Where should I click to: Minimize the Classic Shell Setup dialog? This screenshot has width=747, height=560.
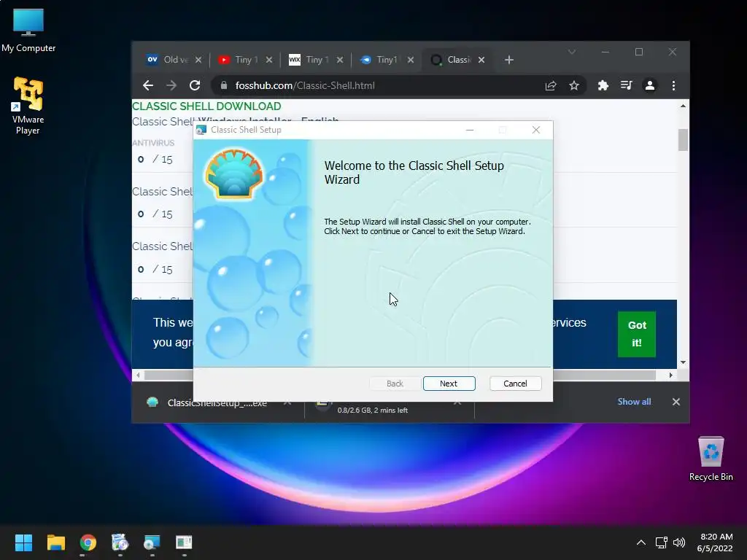click(x=470, y=130)
